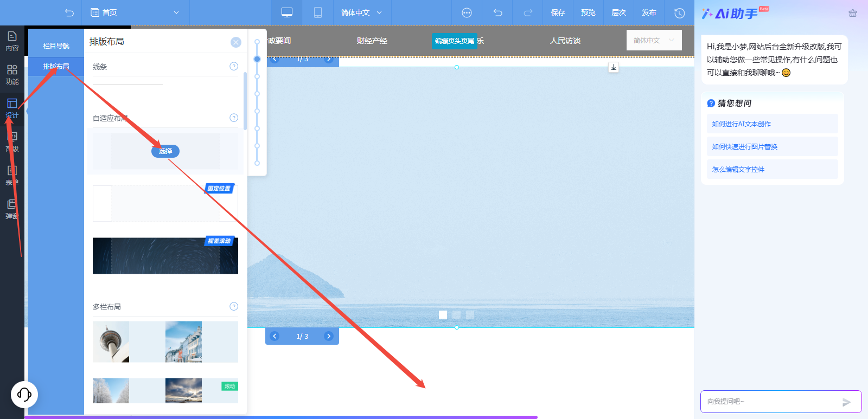Open the 首页 page selector dropdown
The height and width of the screenshot is (419, 868).
(x=135, y=12)
